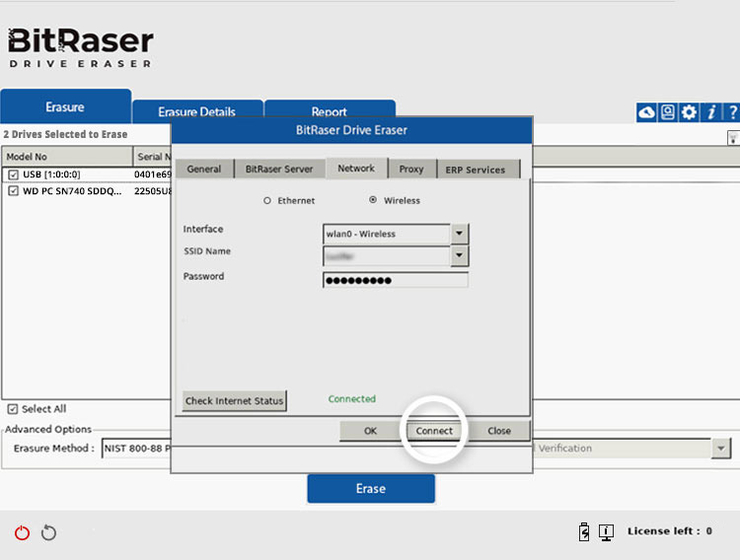Click the system monitor info icon
The image size is (740, 560).
pyautogui.click(x=606, y=532)
